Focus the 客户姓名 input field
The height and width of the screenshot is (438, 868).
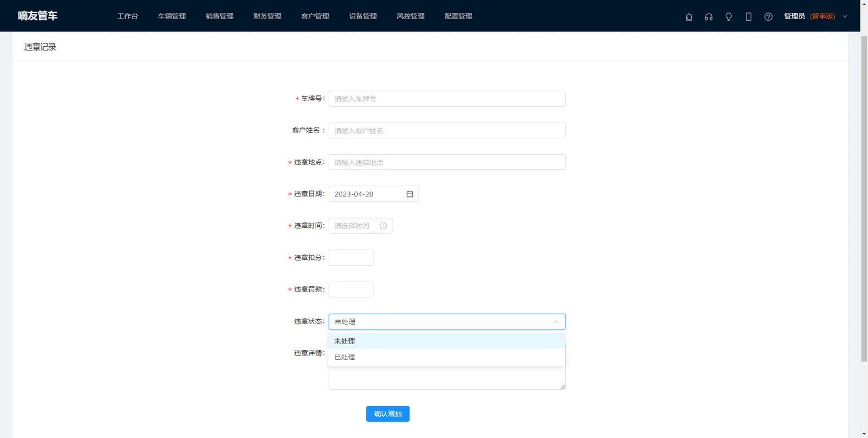pos(447,130)
